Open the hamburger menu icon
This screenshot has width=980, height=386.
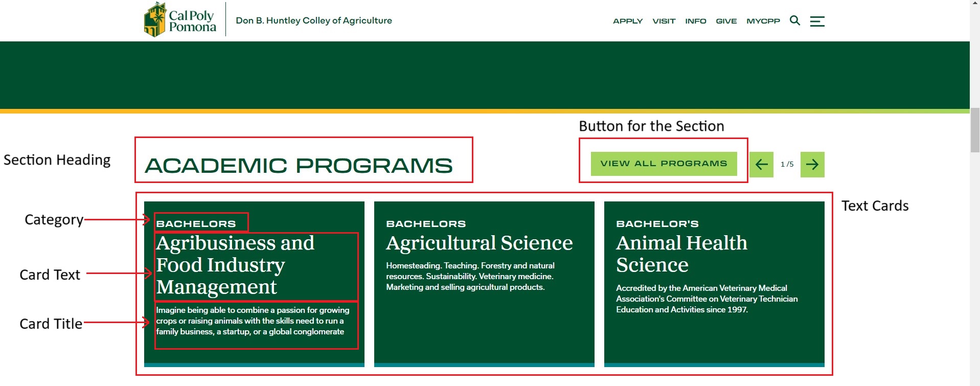817,21
